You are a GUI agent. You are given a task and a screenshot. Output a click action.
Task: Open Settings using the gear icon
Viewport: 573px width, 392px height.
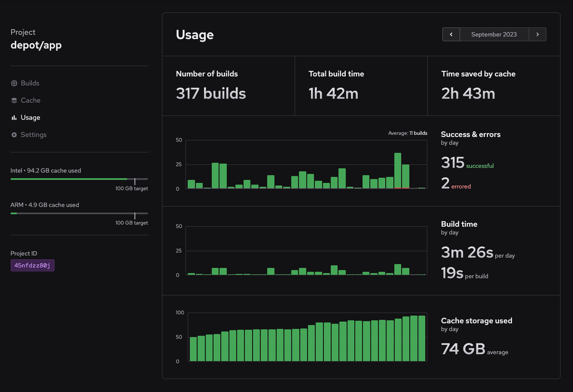coord(13,134)
